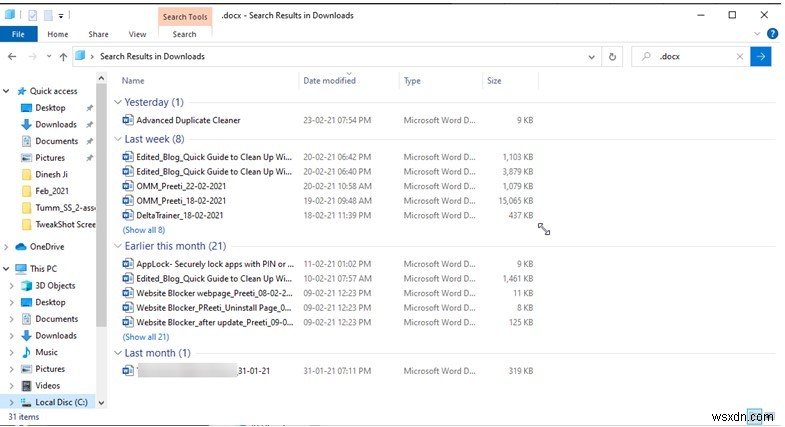Switch to the View ribbon tab

pos(137,34)
